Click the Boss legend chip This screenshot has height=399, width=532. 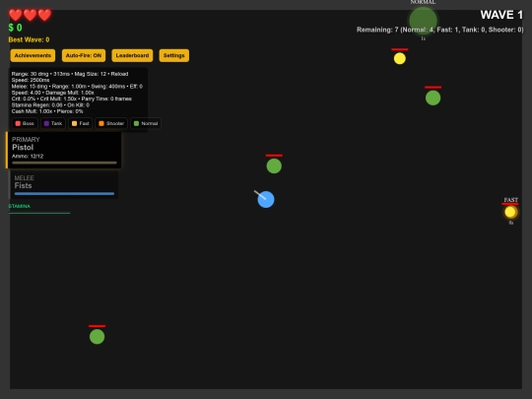pyautogui.click(x=25, y=123)
